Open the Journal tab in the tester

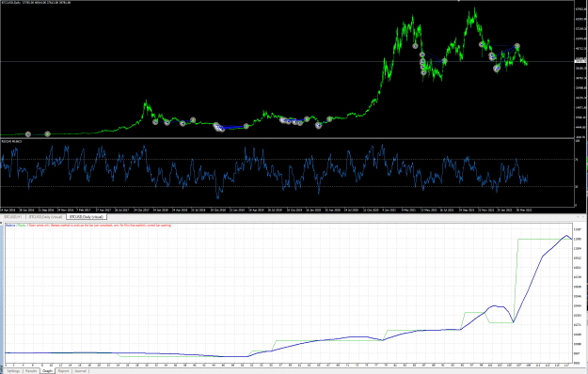(x=80, y=371)
